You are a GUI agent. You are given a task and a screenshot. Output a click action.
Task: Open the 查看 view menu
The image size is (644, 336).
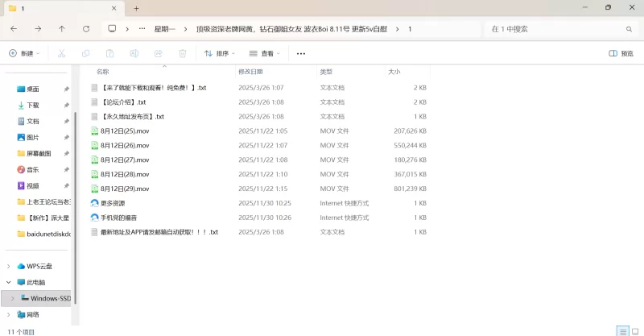[x=264, y=54]
